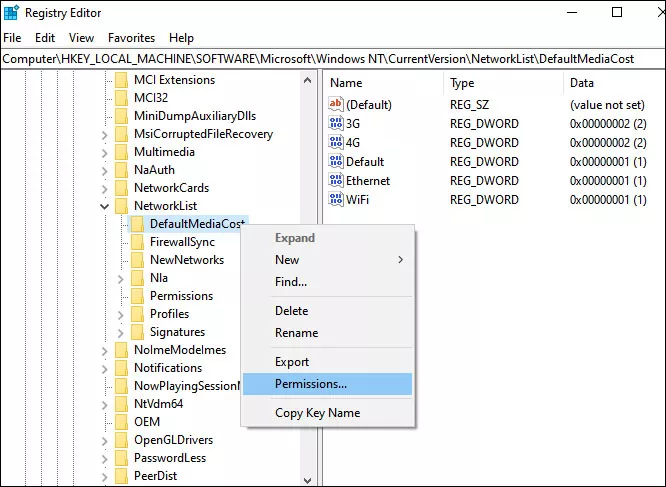The height and width of the screenshot is (487, 666).
Task: Open the New submenu in context menu
Action: click(327, 260)
